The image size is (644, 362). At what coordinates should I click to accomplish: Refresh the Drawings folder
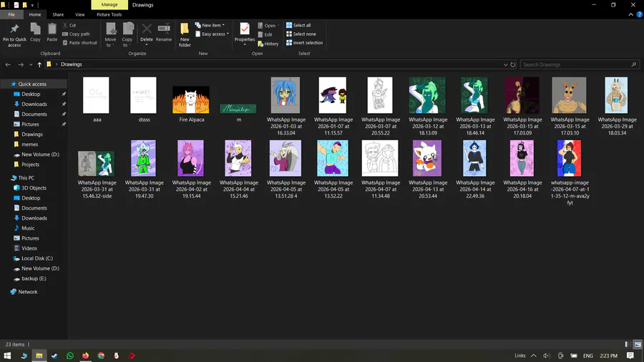click(x=512, y=64)
